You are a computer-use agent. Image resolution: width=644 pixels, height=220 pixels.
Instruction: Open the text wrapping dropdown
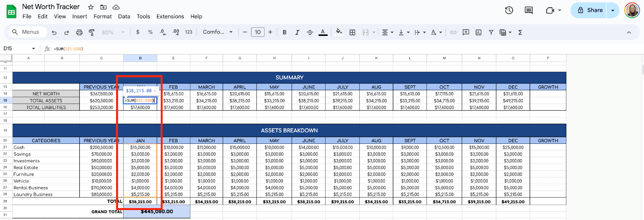coord(420,32)
